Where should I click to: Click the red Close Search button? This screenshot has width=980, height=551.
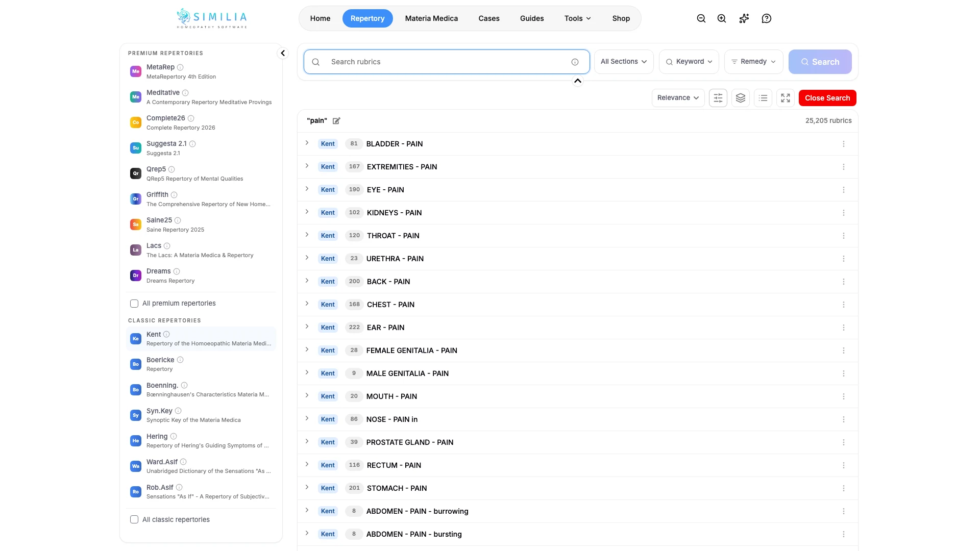(x=827, y=98)
